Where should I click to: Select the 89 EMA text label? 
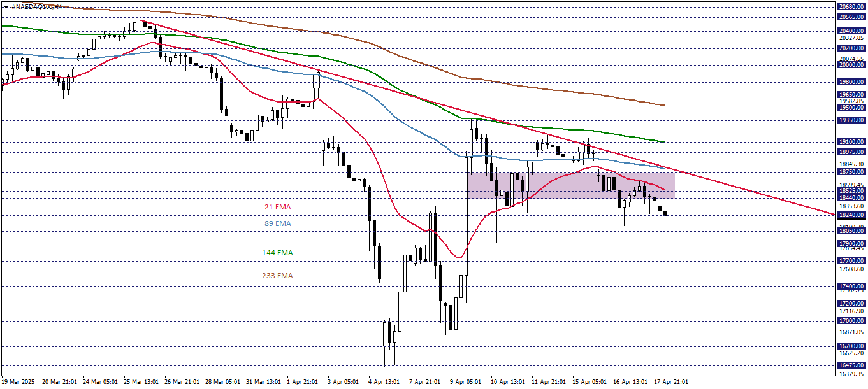[278, 223]
